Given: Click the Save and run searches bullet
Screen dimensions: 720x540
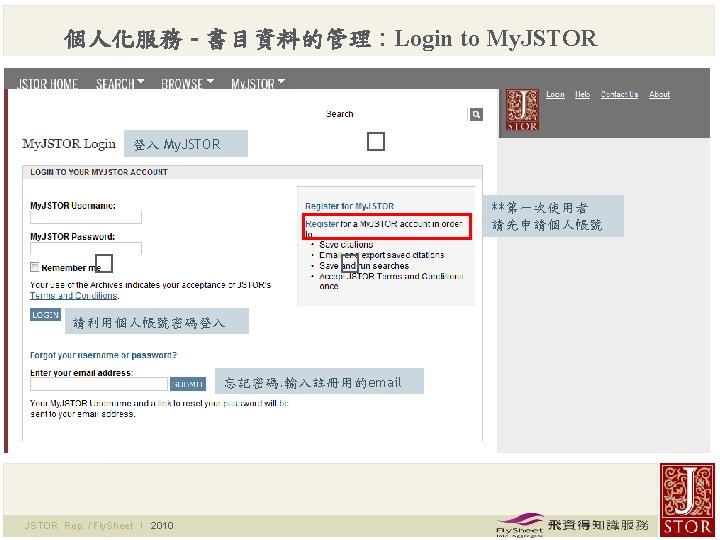Looking at the screenshot, I should 364,265.
